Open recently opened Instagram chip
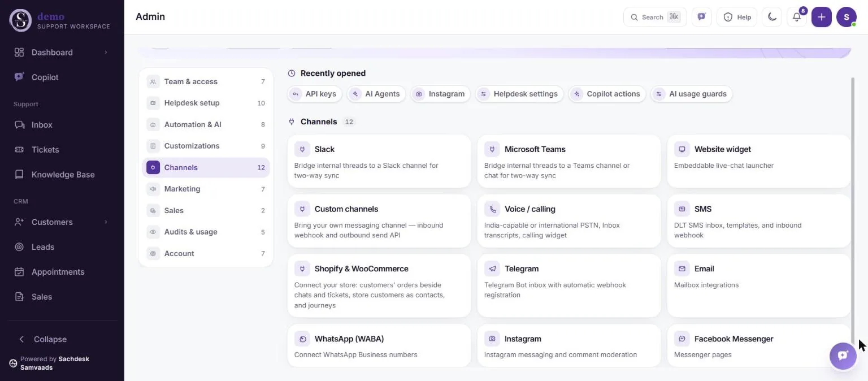868x381 pixels. (441, 94)
